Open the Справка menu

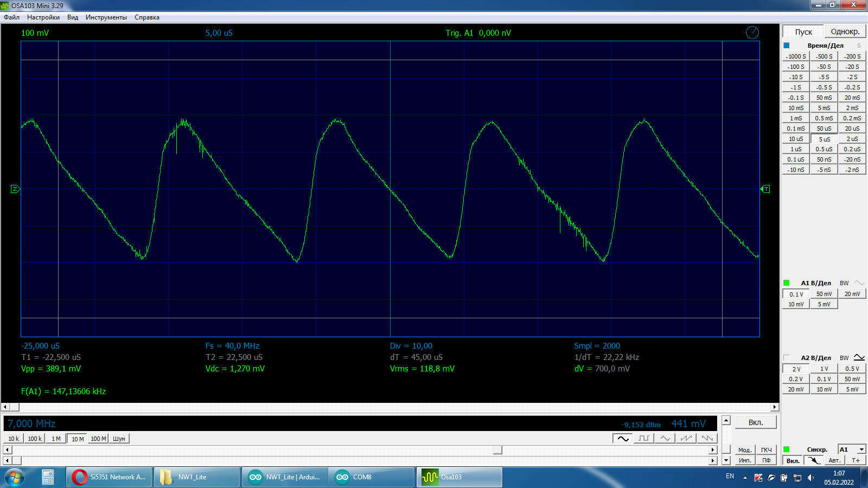pyautogui.click(x=147, y=17)
